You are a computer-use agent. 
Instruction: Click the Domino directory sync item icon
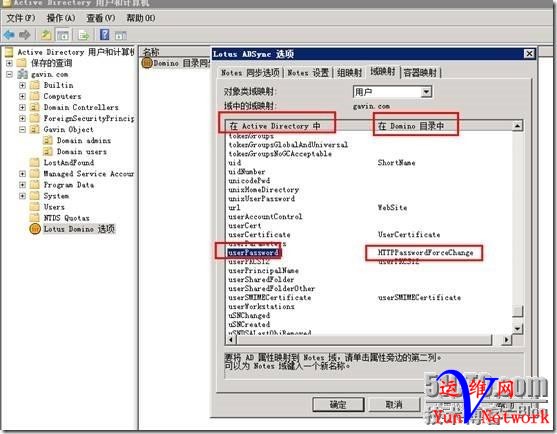pos(147,63)
